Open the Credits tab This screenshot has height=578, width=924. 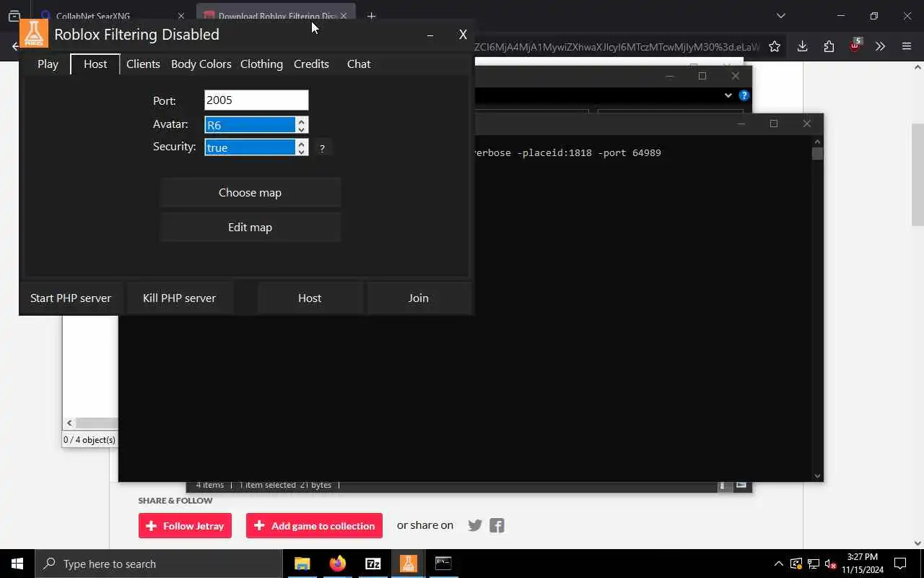[x=311, y=64]
